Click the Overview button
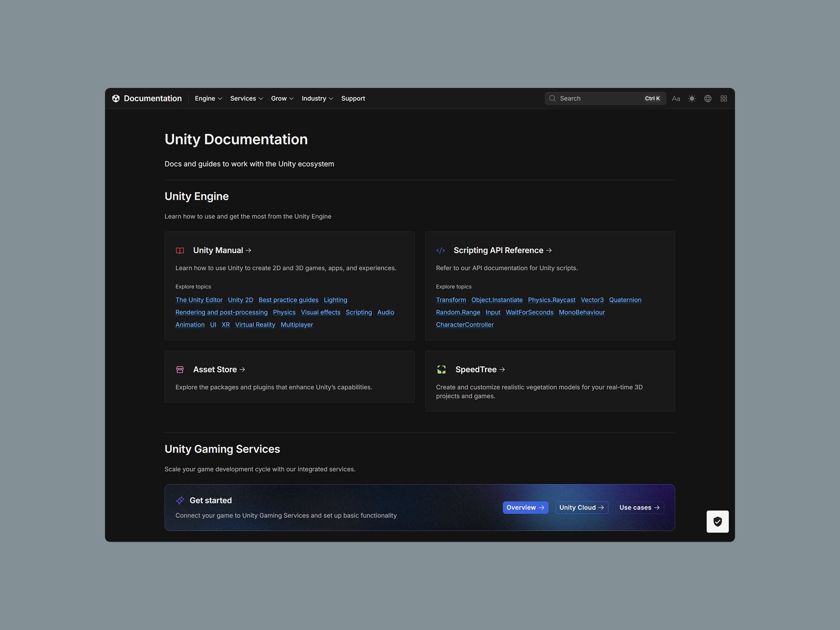Viewport: 840px width, 630px height. pyautogui.click(x=525, y=507)
